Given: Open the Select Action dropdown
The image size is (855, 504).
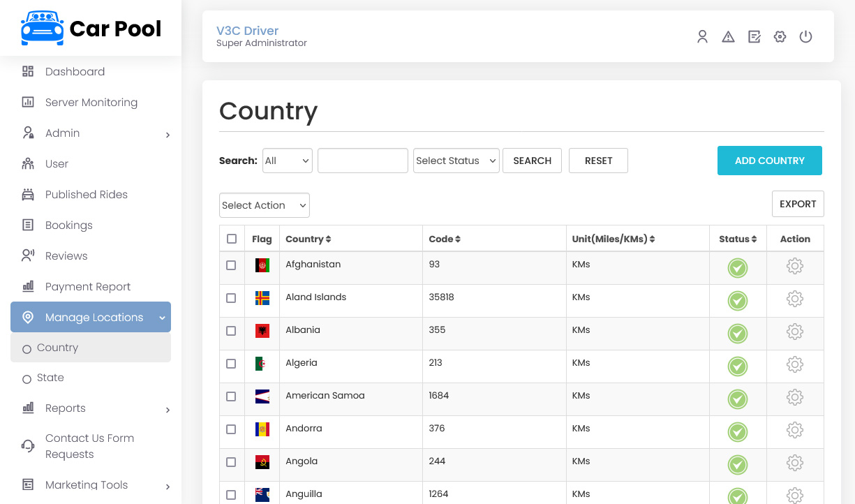Looking at the screenshot, I should point(264,205).
